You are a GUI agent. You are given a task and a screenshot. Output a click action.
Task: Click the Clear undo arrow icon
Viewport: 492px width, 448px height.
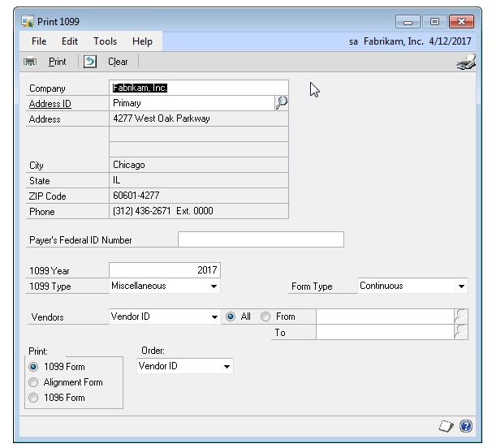tap(90, 62)
